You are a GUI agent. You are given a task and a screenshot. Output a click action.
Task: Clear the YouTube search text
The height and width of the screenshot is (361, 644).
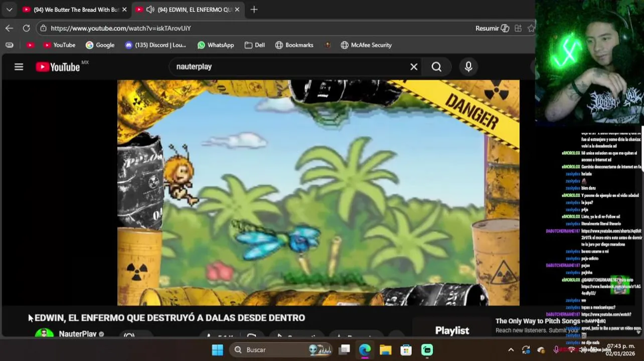tap(414, 67)
